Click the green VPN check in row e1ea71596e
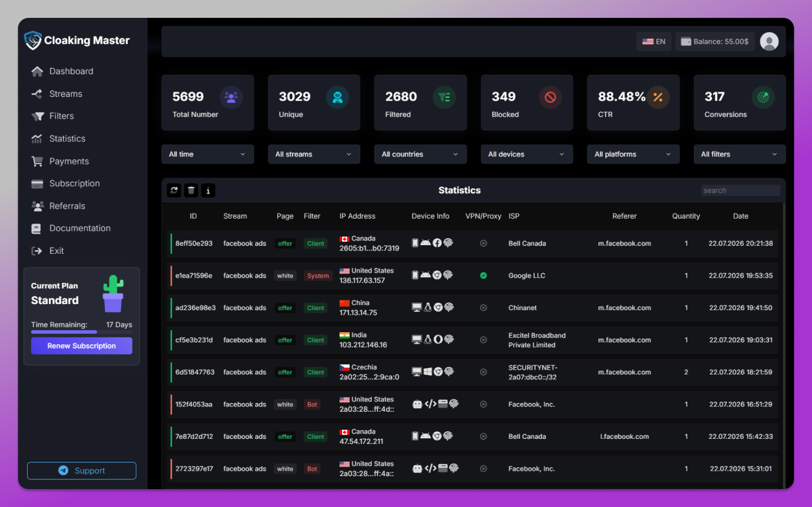The height and width of the screenshot is (507, 812). click(x=483, y=275)
